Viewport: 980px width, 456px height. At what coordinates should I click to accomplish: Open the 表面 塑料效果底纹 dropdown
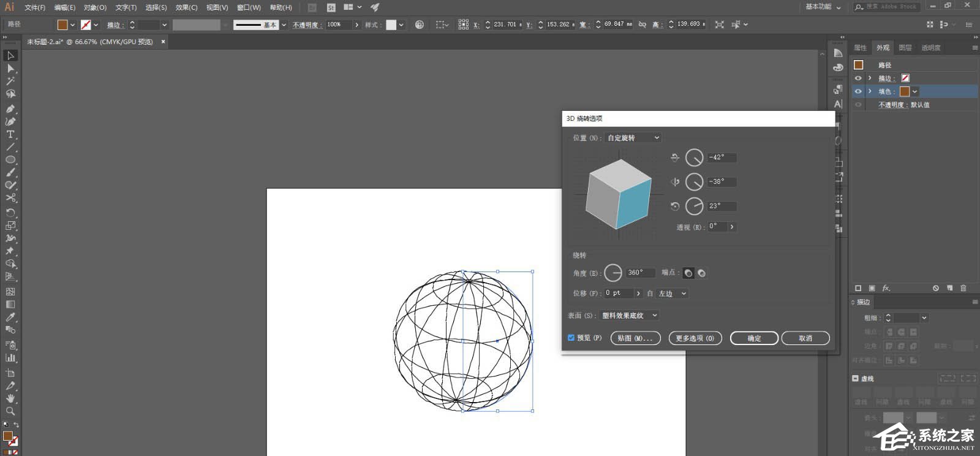point(630,316)
